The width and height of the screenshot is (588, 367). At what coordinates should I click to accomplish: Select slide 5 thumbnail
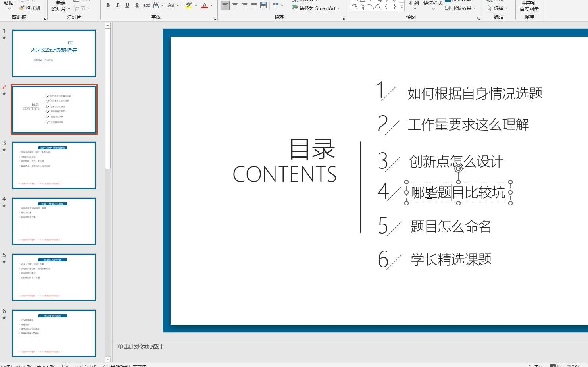(x=54, y=277)
